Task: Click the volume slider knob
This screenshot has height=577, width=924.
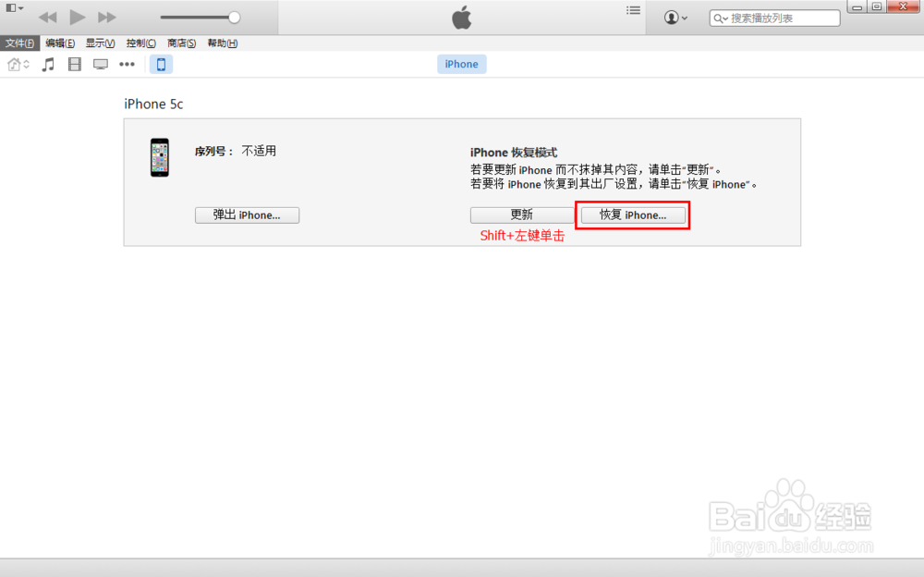Action: [x=234, y=18]
